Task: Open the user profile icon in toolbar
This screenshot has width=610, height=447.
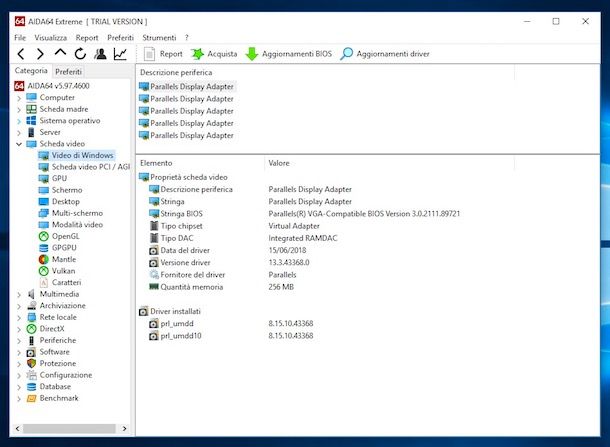Action: pos(100,54)
